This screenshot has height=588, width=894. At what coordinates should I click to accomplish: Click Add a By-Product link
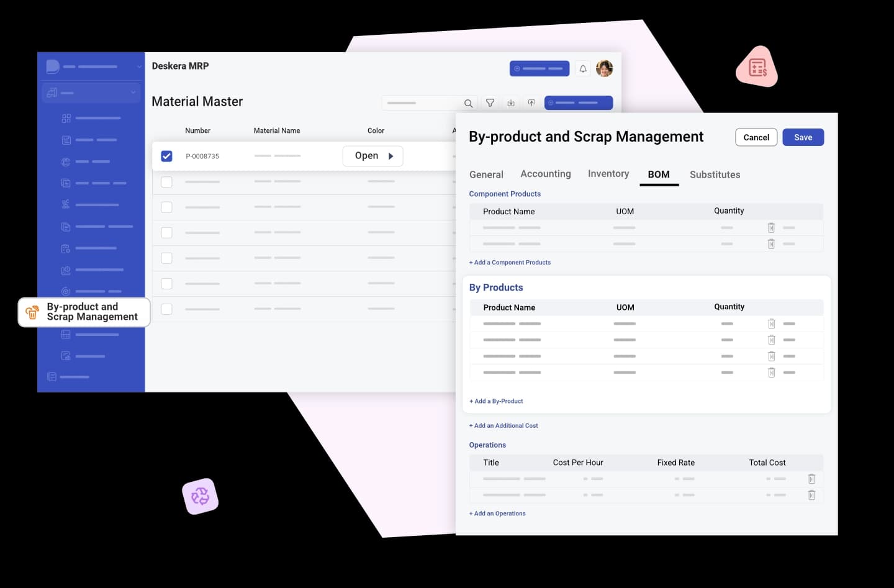(496, 402)
